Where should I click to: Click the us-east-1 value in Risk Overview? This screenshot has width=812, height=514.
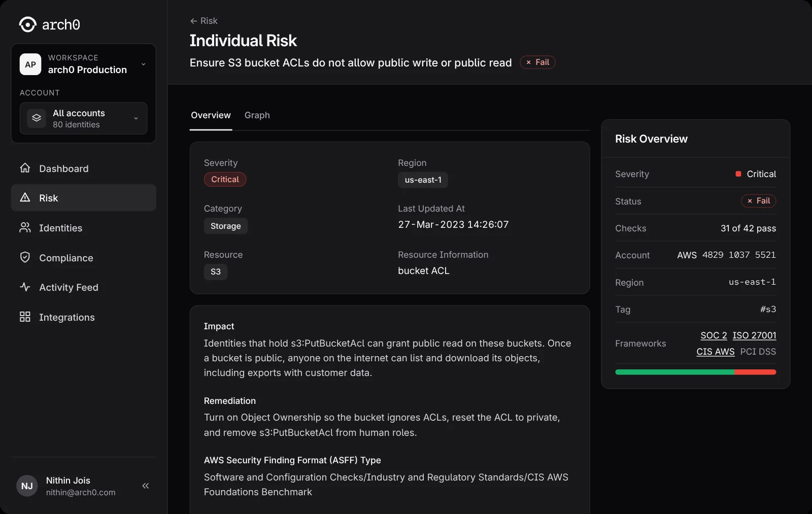tap(752, 282)
